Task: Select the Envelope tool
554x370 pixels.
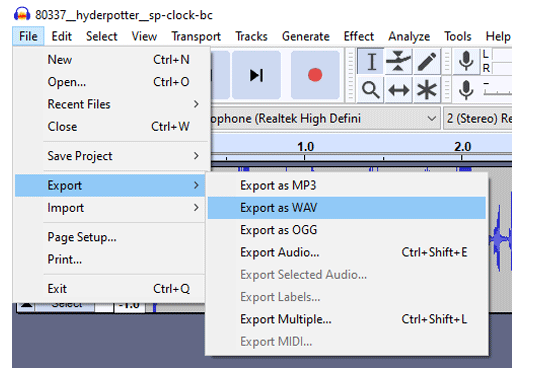Action: (398, 62)
